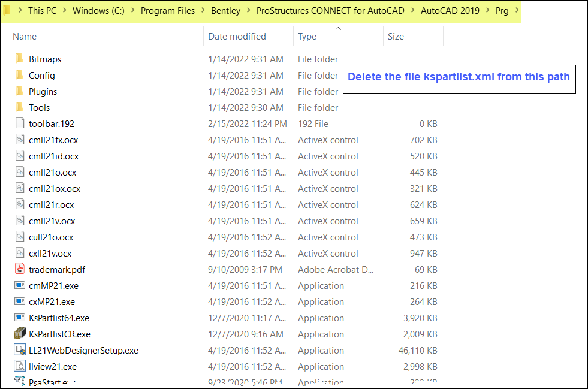The height and width of the screenshot is (389, 588).
Task: Click the 473 KB size value
Action: (x=424, y=237)
